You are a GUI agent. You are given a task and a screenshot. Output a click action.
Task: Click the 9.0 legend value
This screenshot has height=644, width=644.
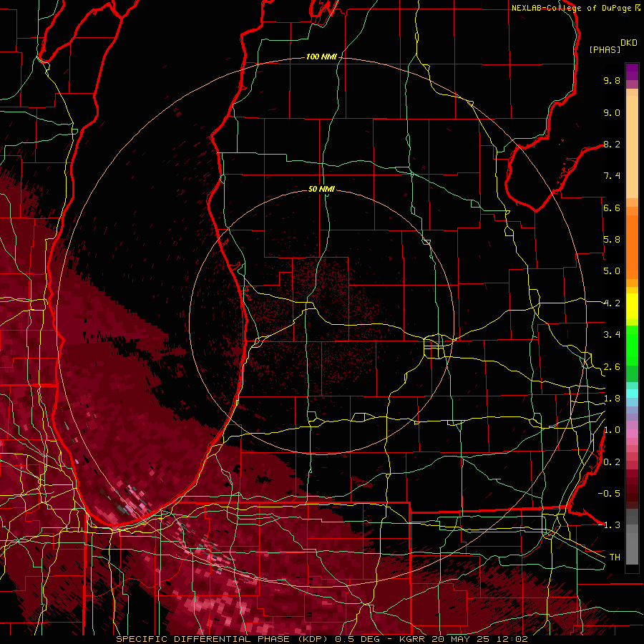(x=612, y=112)
